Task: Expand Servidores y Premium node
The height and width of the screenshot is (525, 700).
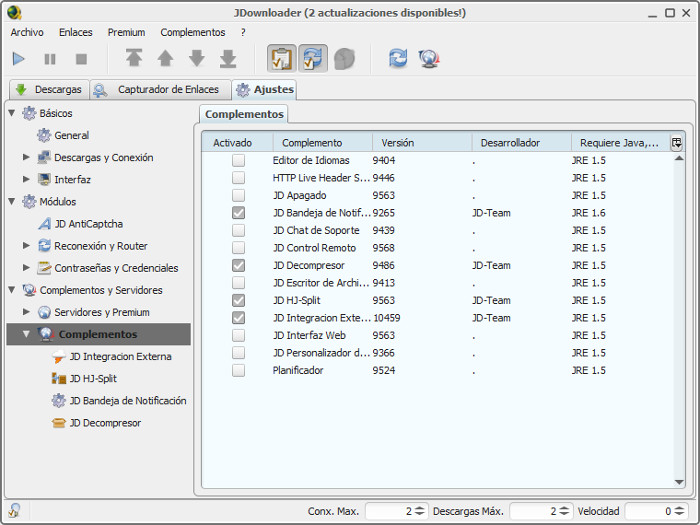Action: tap(26, 312)
